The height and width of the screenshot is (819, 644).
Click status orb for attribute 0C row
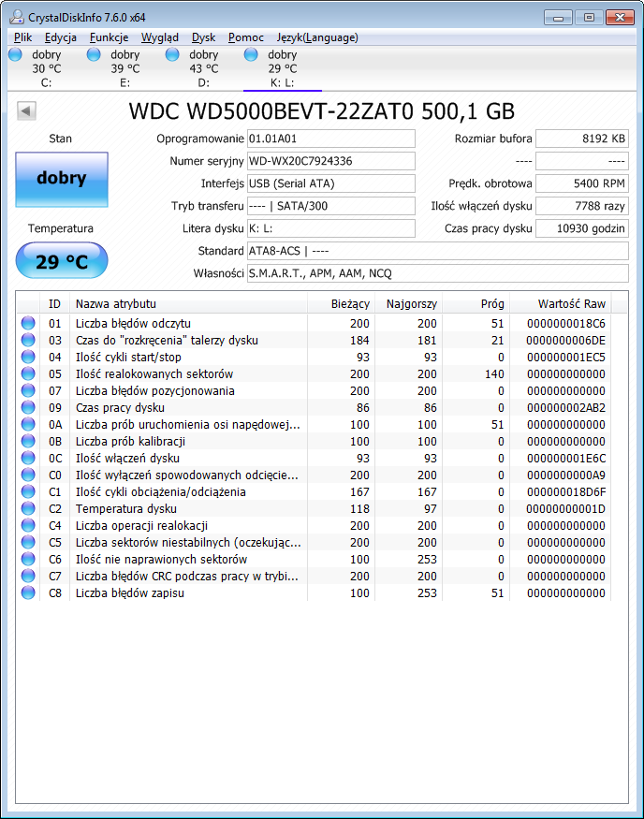coord(28,458)
